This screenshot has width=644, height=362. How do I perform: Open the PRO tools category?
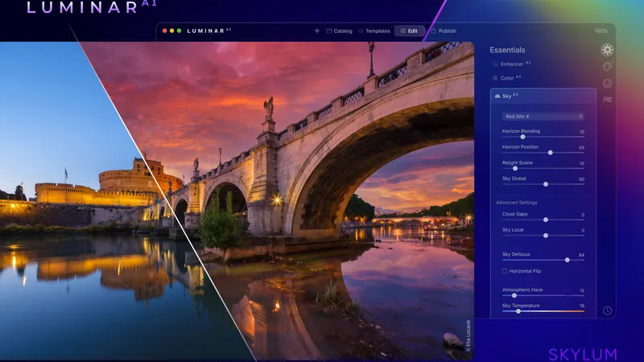pos(607,99)
